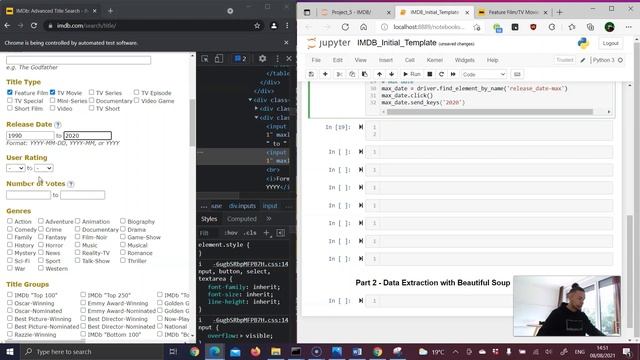Refresh the Jupyter page in Edge
640x360 pixels.
(x=345, y=27)
